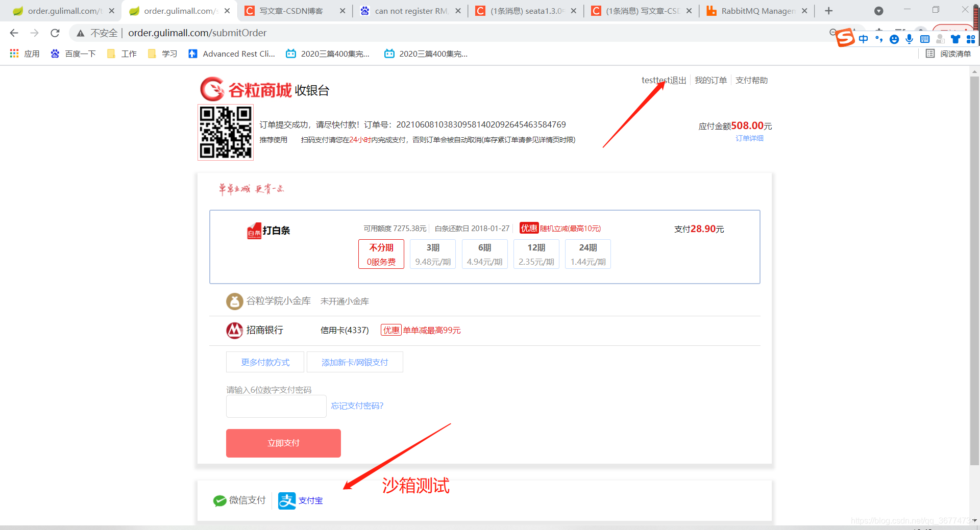Open the tab search dropdown arrow
This screenshot has width=980, height=530.
point(879,11)
